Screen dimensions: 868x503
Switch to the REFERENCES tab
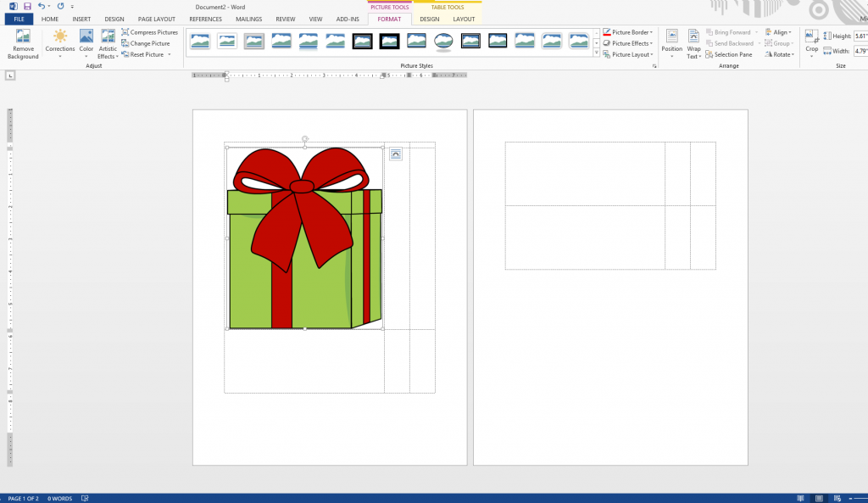pos(205,19)
